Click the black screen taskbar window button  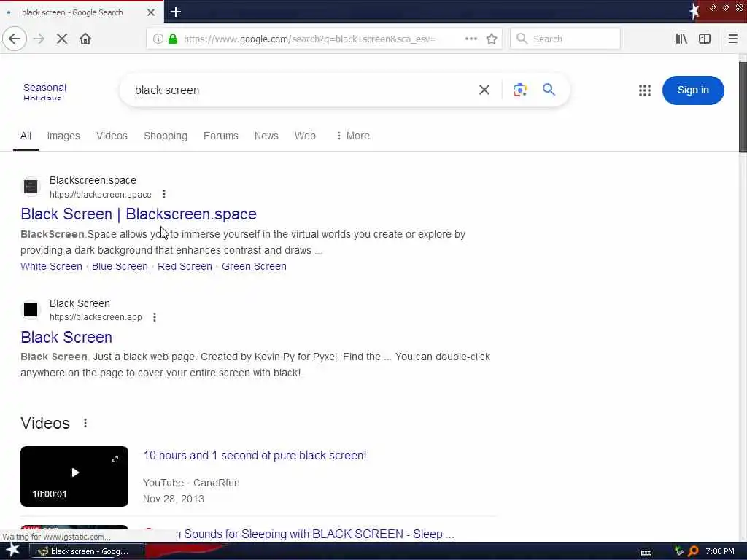(x=87, y=551)
